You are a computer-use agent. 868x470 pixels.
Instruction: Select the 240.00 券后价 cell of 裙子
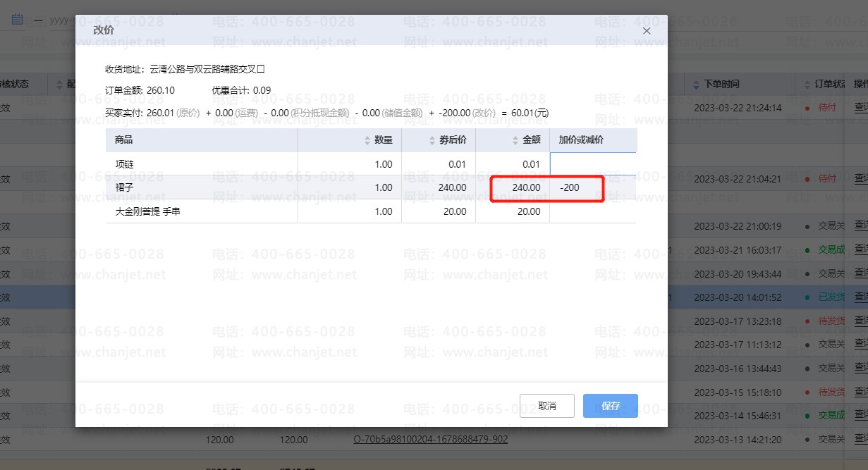(439, 187)
